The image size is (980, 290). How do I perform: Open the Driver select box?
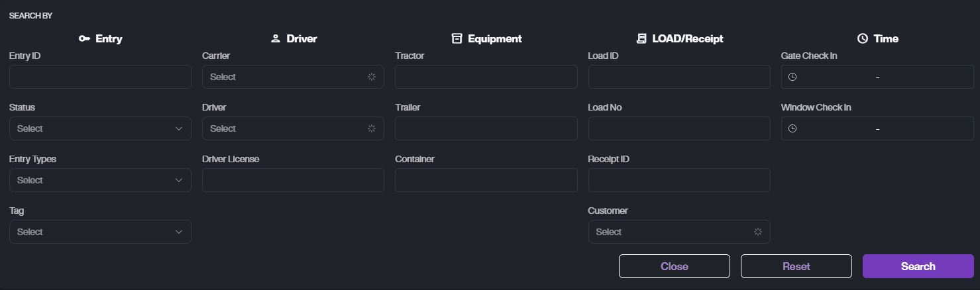[292, 128]
